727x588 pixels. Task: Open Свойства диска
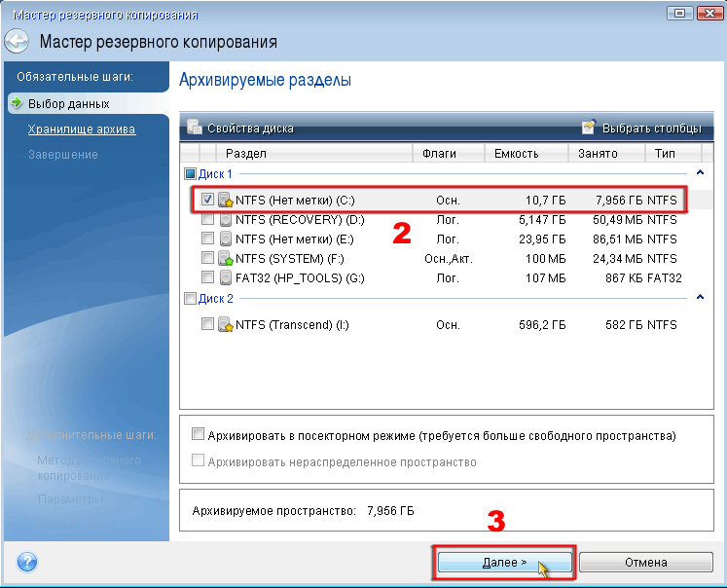[250, 128]
